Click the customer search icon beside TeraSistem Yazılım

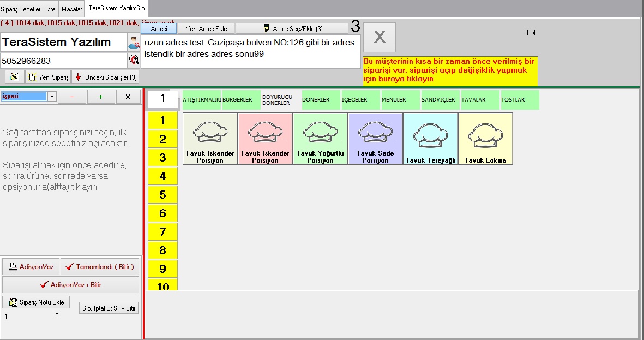pos(134,43)
